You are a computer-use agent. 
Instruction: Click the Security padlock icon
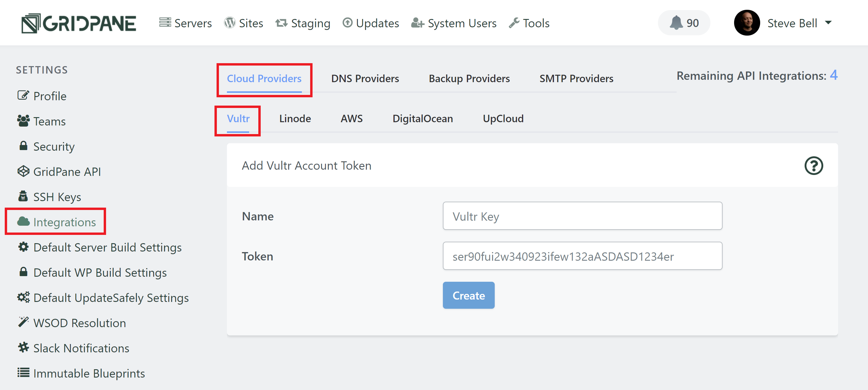[23, 145]
